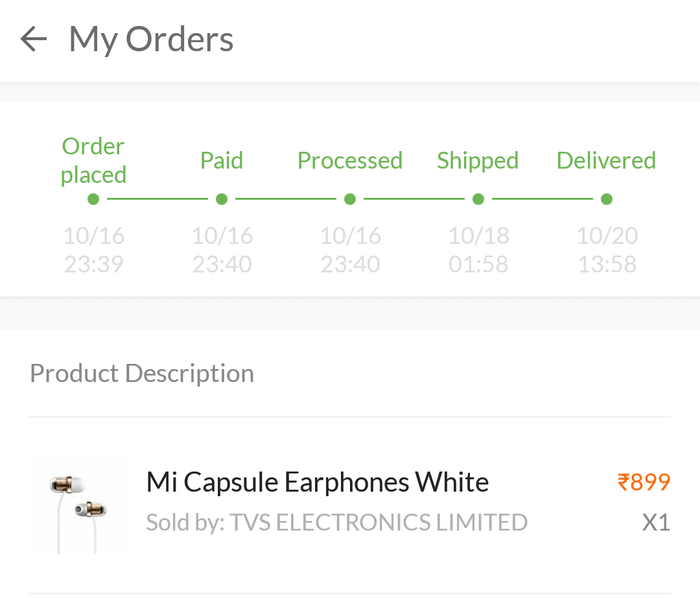Open Mi Capsule Earphones White product

click(318, 483)
